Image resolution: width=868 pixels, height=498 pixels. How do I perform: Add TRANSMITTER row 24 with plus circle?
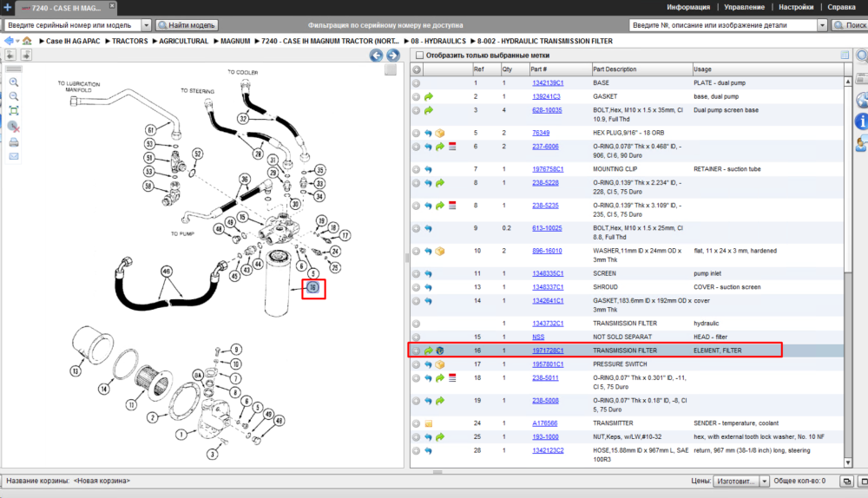(x=417, y=424)
